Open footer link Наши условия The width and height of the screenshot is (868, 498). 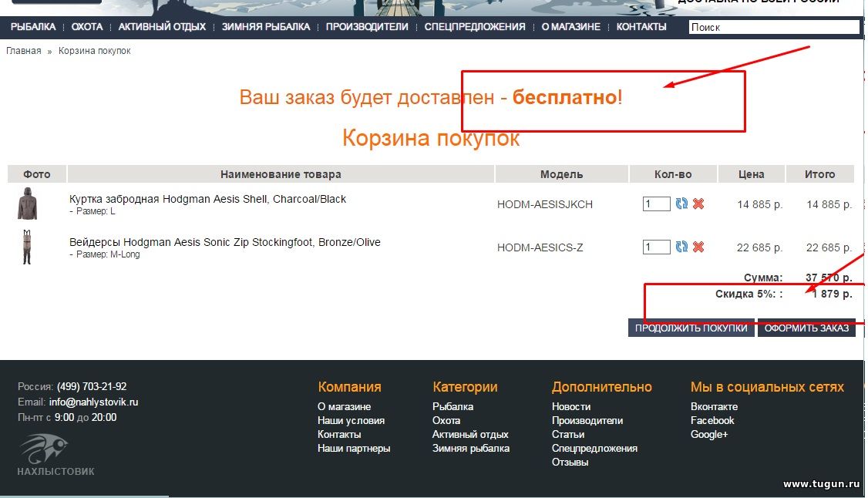point(351,421)
